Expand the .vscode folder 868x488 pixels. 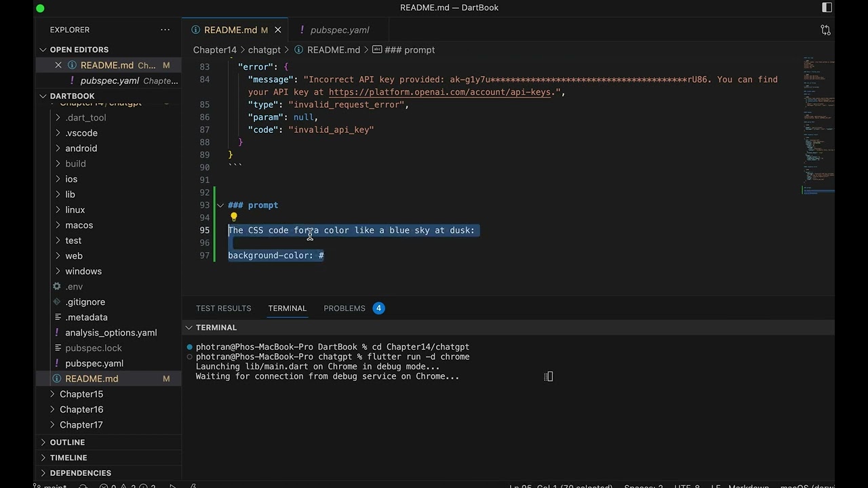tap(58, 133)
